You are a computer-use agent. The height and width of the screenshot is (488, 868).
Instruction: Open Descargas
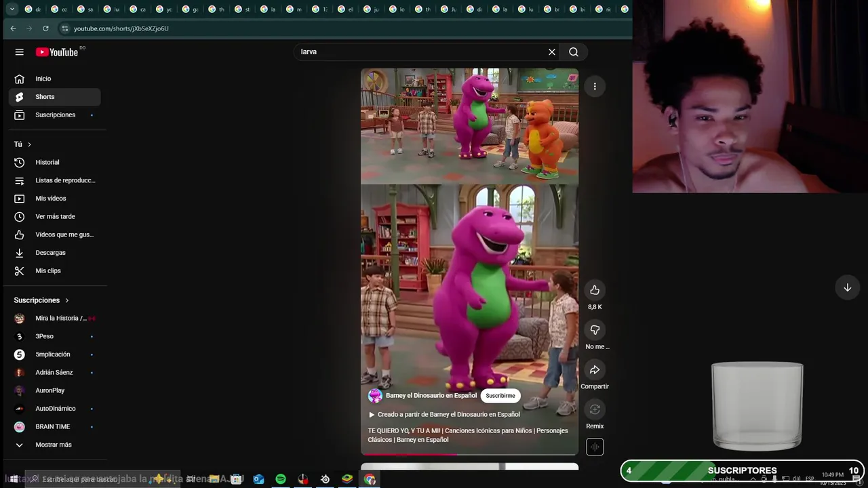54,253
